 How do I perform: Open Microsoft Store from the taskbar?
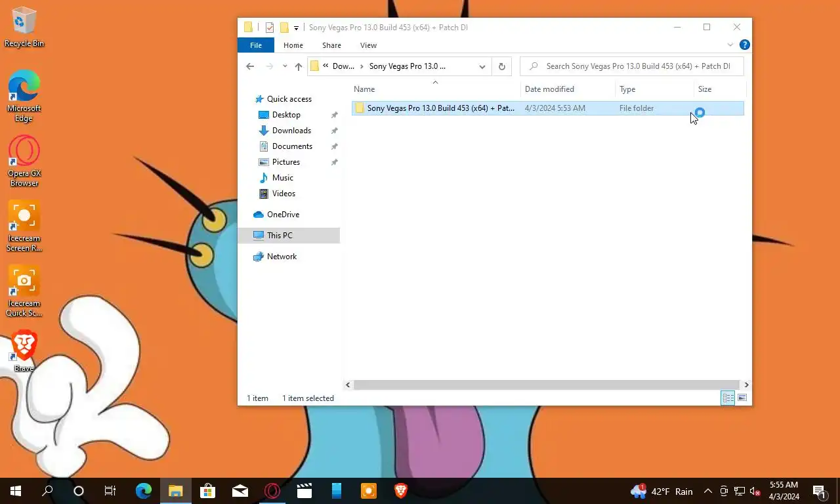coord(207,491)
